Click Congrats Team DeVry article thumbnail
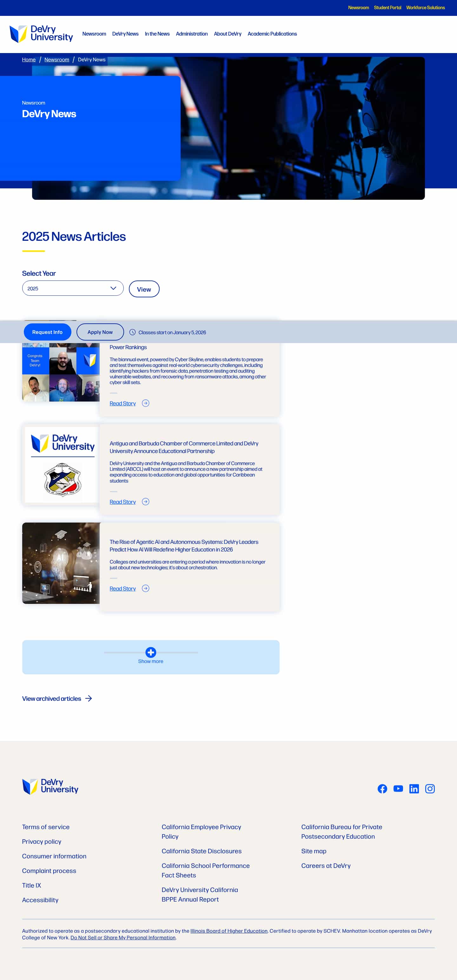This screenshot has width=457, height=980. pos(61,372)
